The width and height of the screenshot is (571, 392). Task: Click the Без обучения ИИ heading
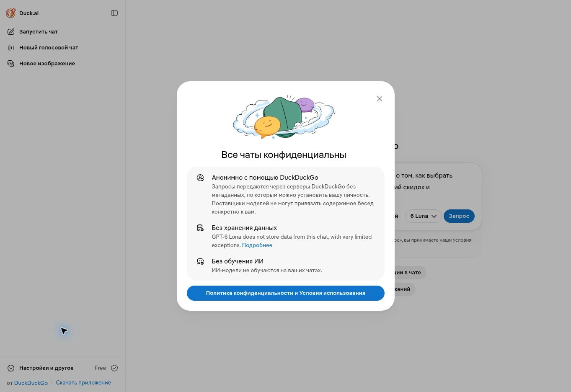(238, 261)
